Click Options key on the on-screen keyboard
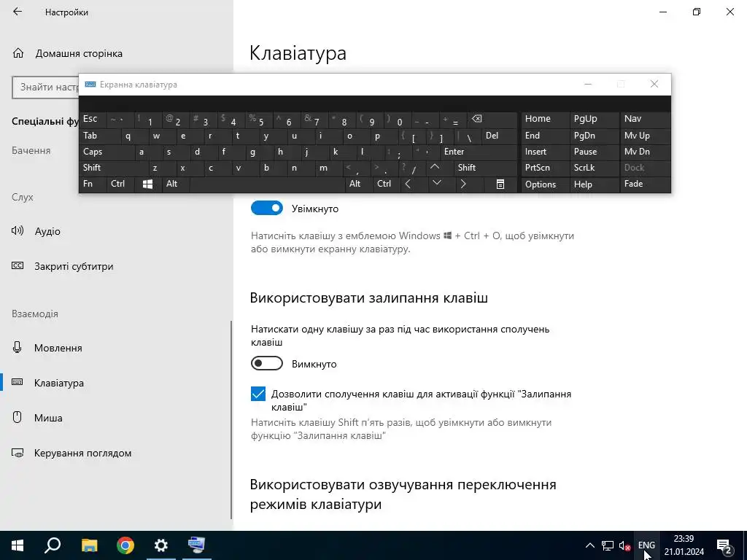Screen dimensions: 747x560 click(545, 184)
